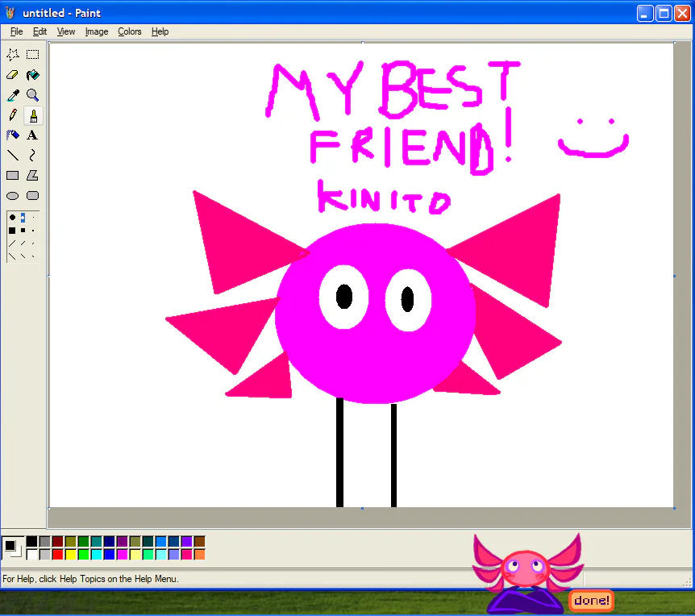Select the medium square brush shape
Viewport: 695px width, 616px height.
pos(23,231)
